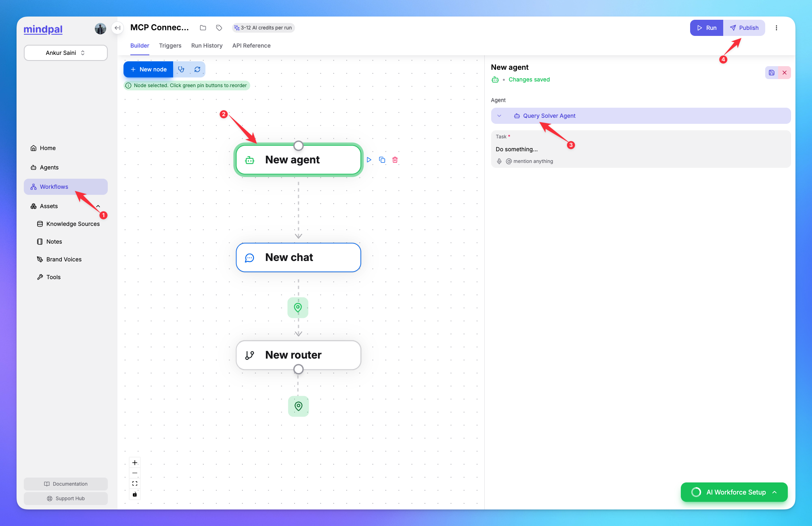Open the API Reference tab
This screenshot has width=812, height=526.
[251, 46]
